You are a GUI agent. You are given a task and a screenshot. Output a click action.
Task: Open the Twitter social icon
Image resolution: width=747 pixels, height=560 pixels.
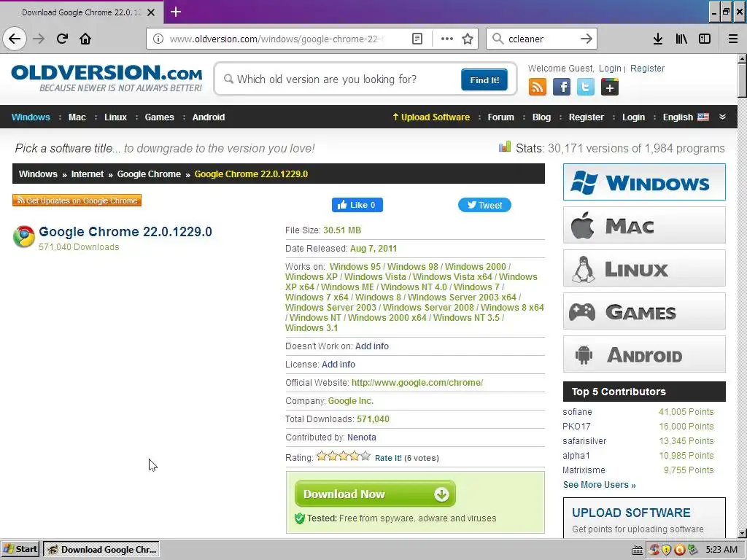click(x=586, y=87)
